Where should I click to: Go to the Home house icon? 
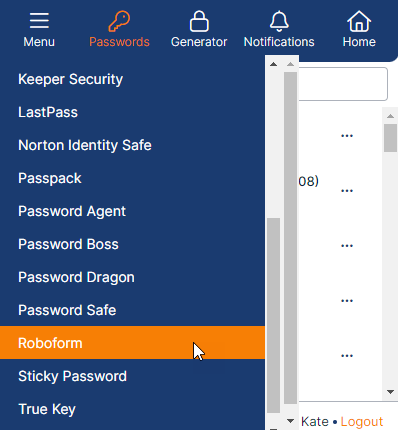tap(359, 21)
